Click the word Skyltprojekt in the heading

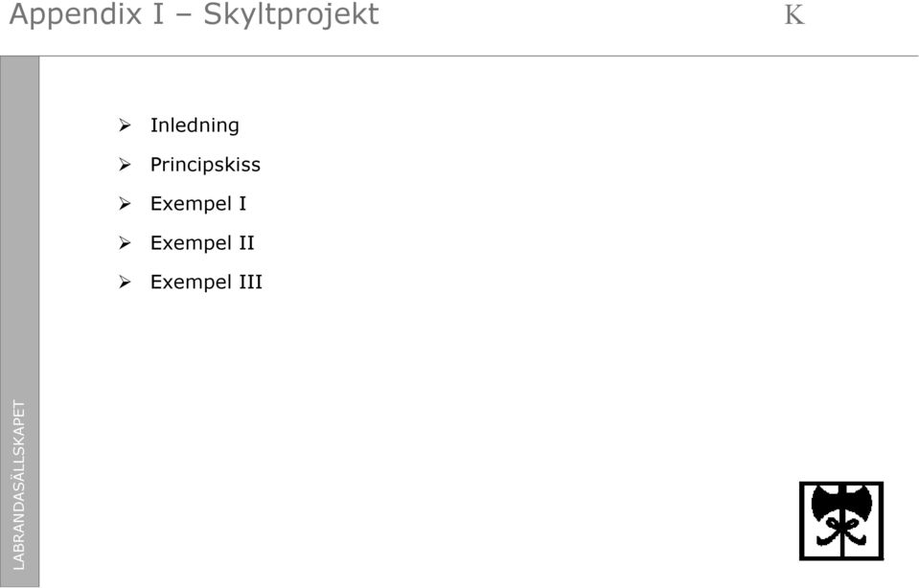(291, 14)
